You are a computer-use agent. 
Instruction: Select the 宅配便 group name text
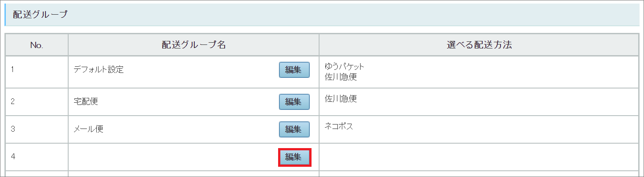(86, 101)
